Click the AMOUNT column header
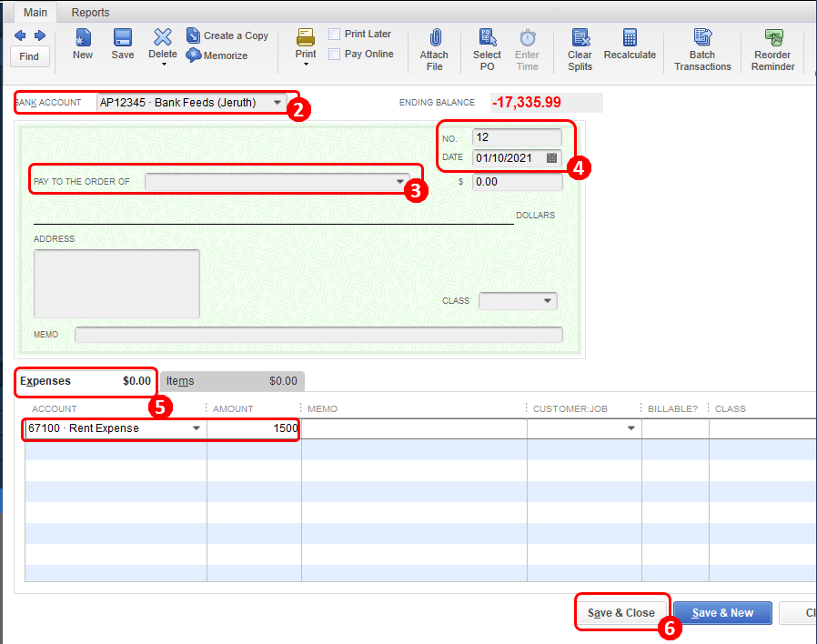This screenshot has width=817, height=644. coord(233,409)
